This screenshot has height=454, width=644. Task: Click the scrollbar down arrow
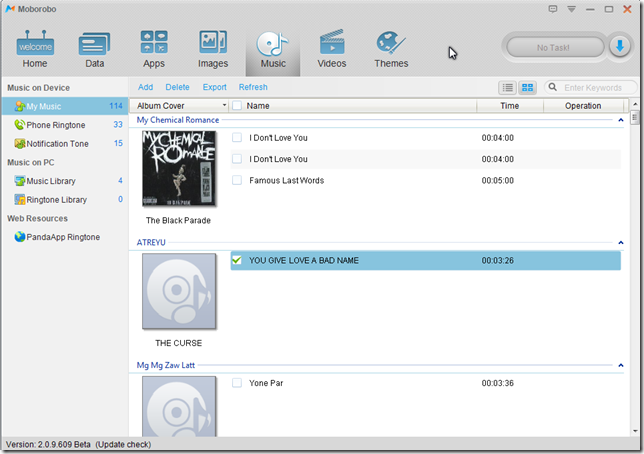(x=635, y=431)
